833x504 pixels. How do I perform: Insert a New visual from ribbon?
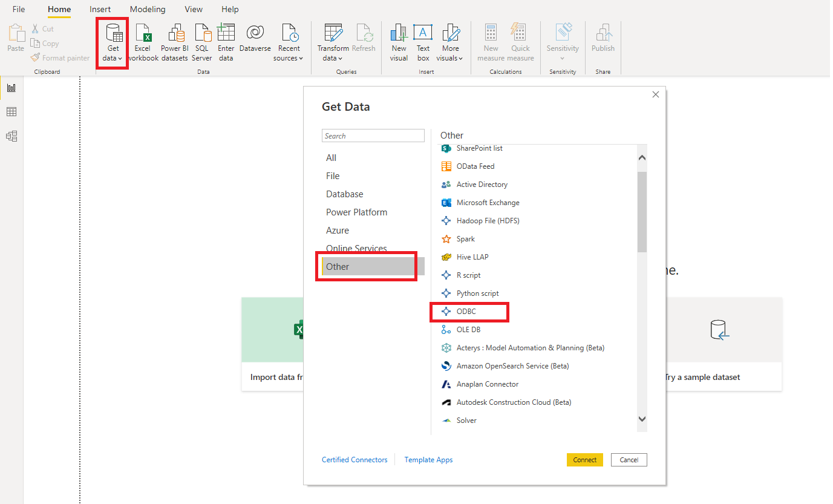click(399, 42)
